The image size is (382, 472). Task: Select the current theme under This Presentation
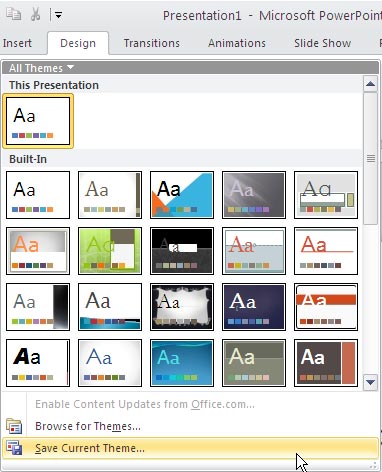(38, 121)
